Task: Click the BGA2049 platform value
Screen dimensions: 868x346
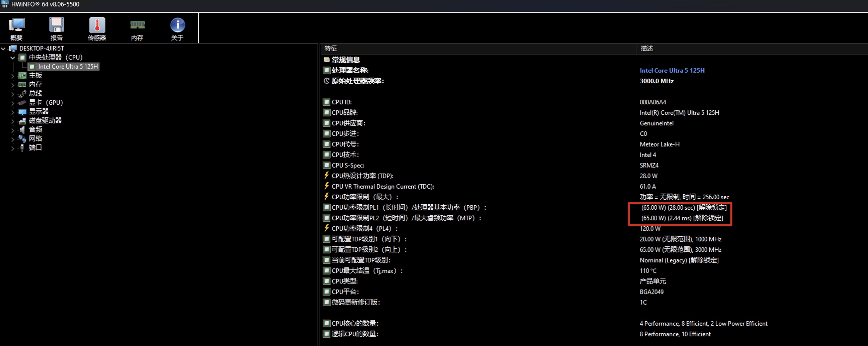Action: point(651,292)
